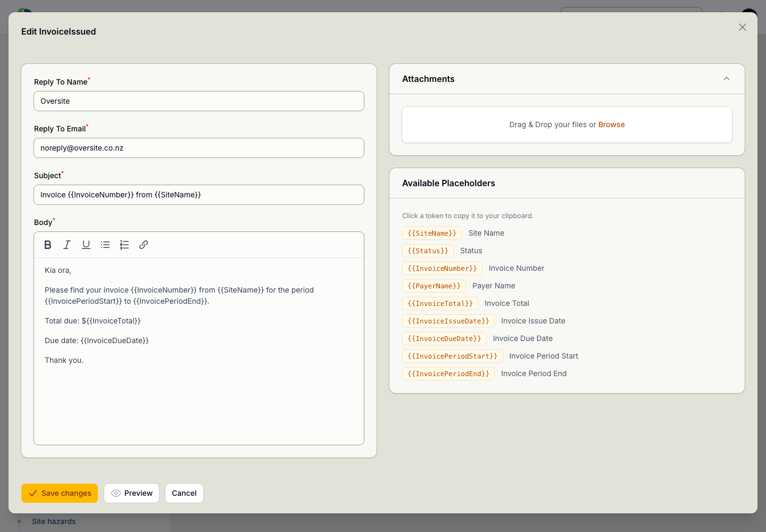Copy the {{InvoiceDueDate}} placeholder token

coord(444,338)
